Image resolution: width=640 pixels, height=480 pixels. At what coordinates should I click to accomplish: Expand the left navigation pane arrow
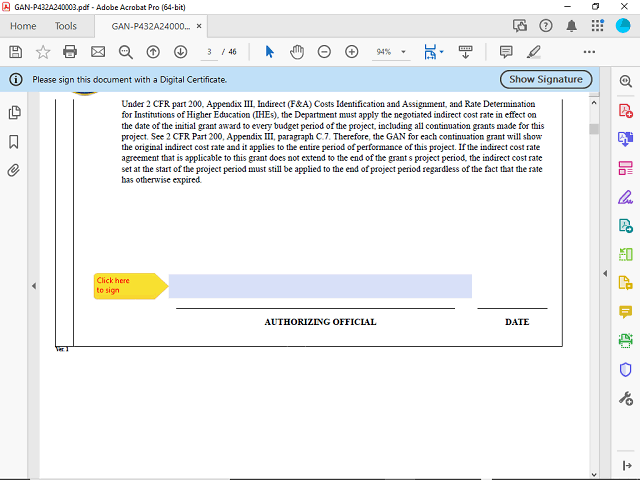point(34,286)
